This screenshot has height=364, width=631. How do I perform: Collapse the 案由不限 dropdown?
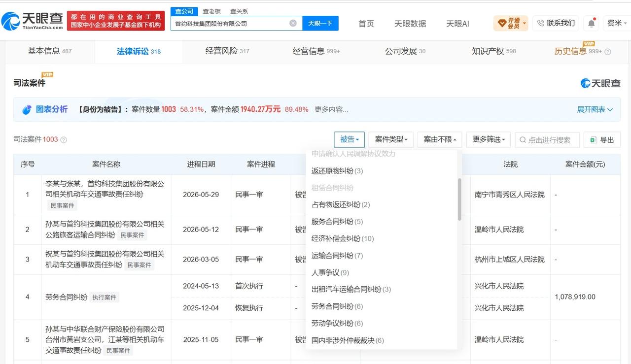point(440,140)
